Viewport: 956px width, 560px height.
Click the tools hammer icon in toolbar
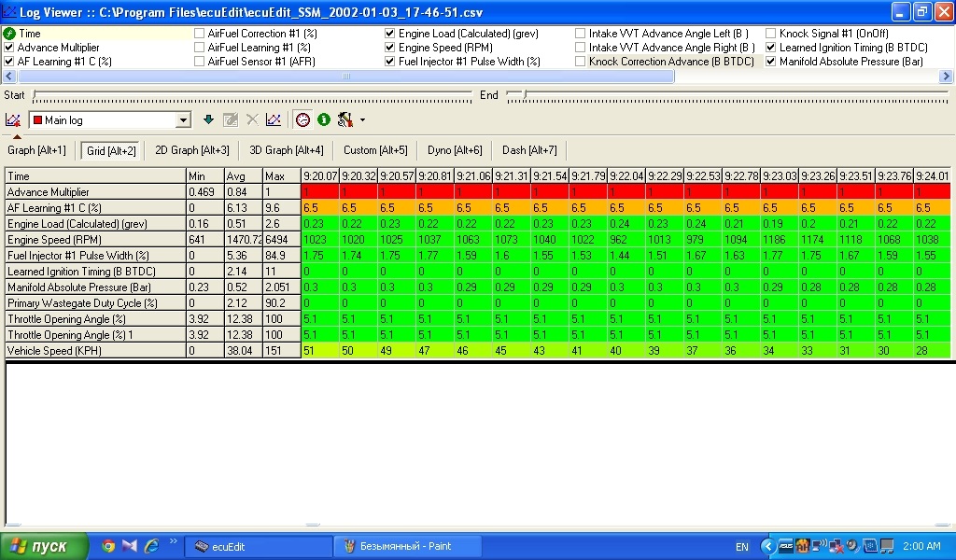pyautogui.click(x=345, y=119)
